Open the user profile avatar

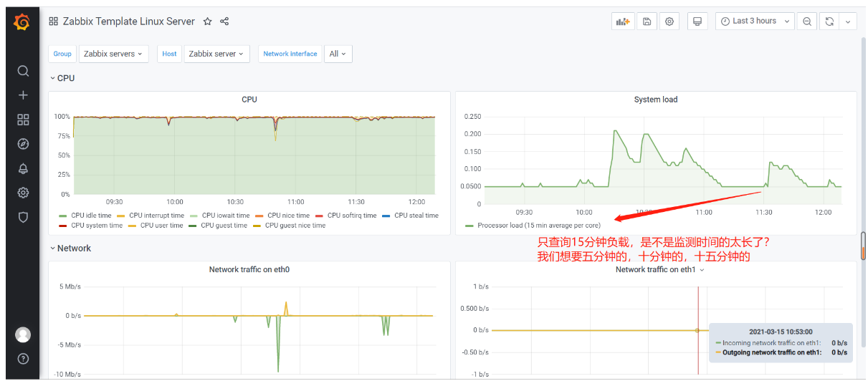[23, 334]
